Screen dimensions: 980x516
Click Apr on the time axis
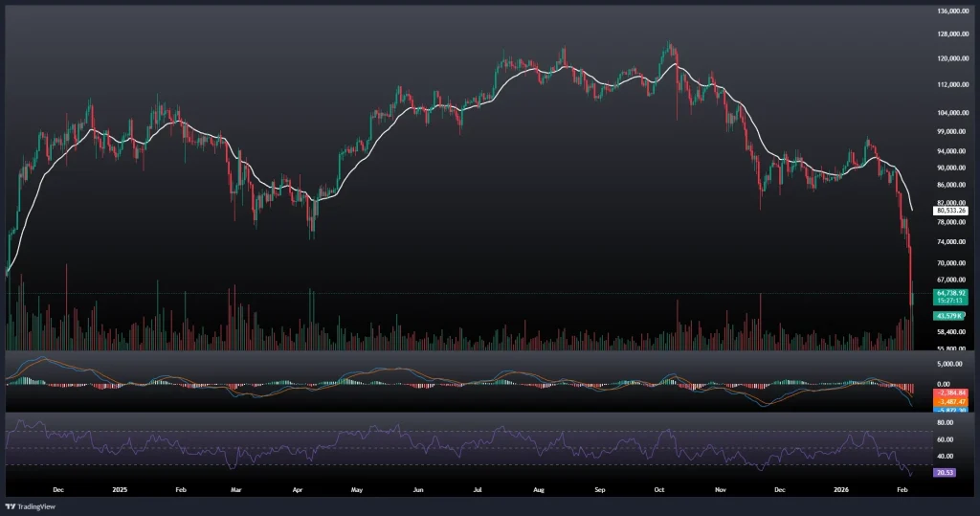tap(297, 487)
